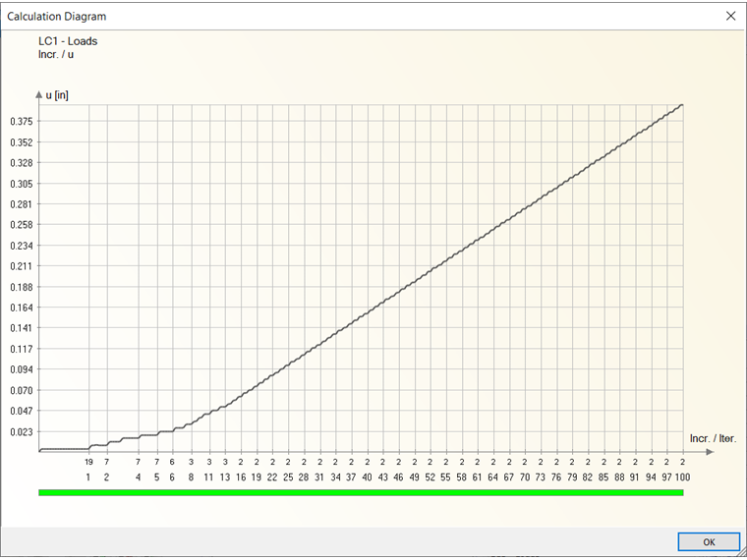Click the 0.164 value on vertical axis

pyautogui.click(x=21, y=308)
